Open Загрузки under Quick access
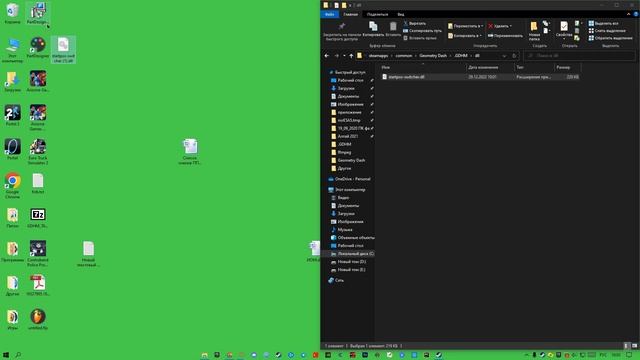 click(346, 88)
